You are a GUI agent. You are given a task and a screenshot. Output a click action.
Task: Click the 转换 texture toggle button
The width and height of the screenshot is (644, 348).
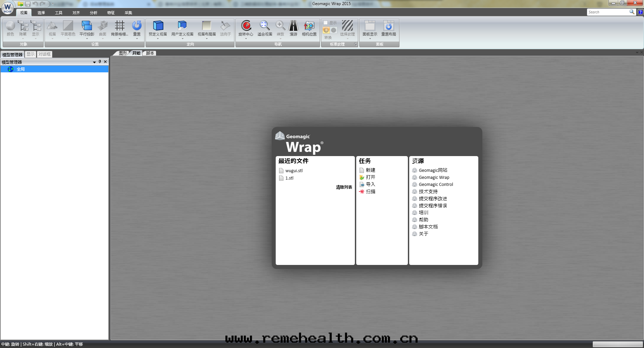click(x=329, y=31)
